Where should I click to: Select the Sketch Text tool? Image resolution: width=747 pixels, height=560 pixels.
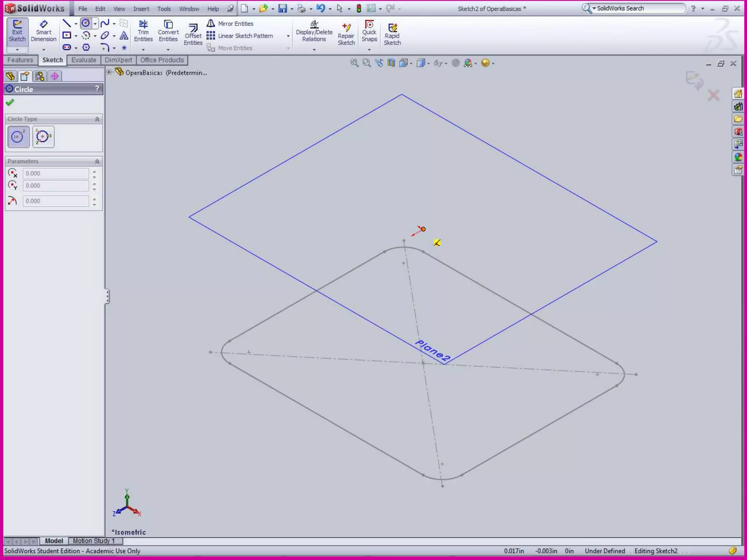click(124, 36)
